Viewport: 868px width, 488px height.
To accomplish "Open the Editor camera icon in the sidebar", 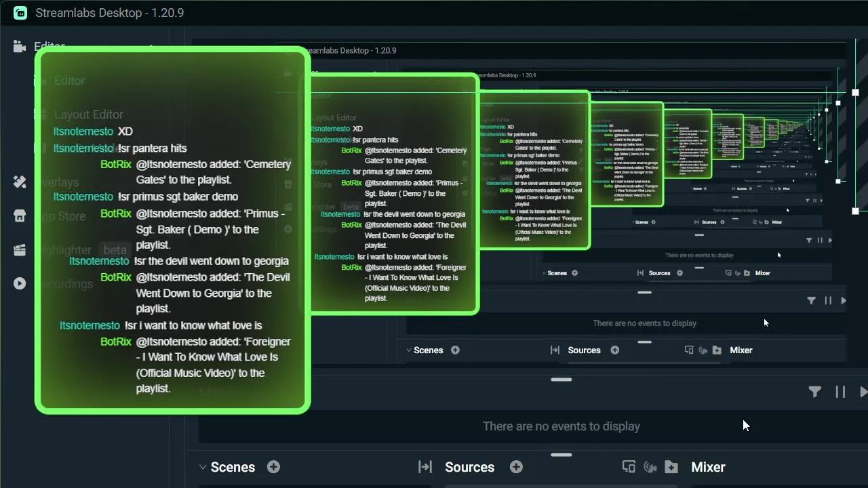I will click(20, 46).
